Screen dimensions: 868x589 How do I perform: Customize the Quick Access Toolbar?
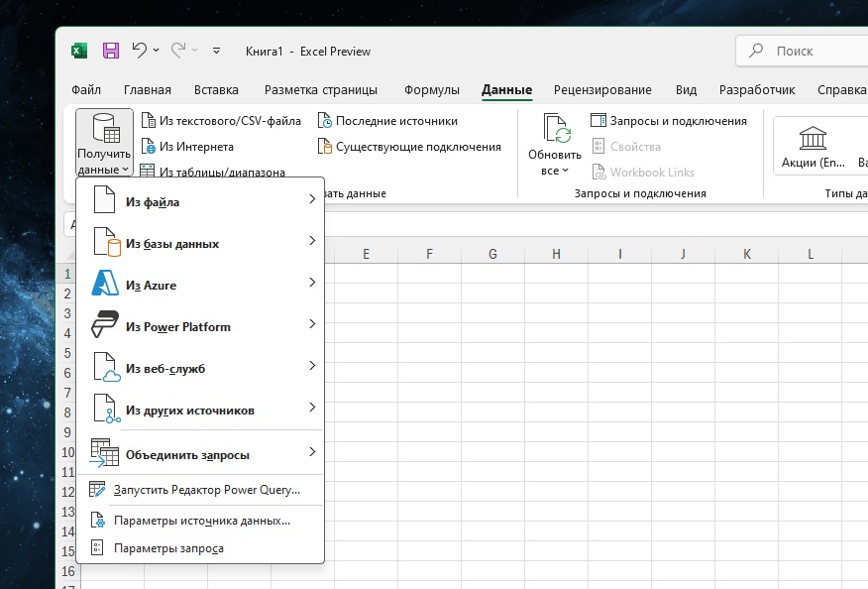[x=216, y=51]
